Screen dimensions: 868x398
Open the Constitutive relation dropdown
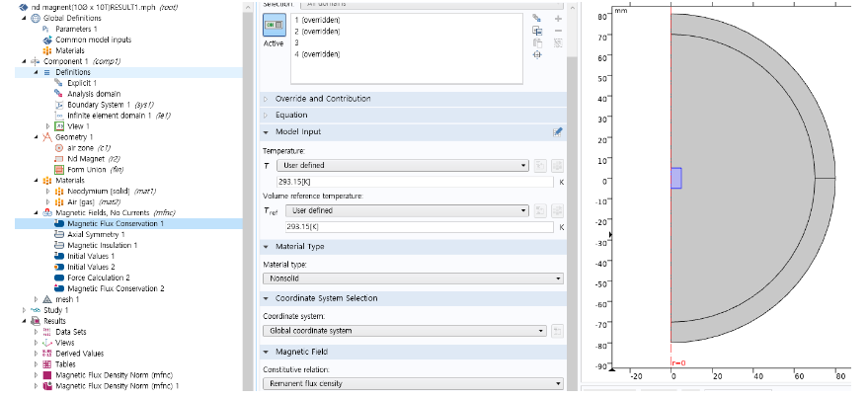412,383
